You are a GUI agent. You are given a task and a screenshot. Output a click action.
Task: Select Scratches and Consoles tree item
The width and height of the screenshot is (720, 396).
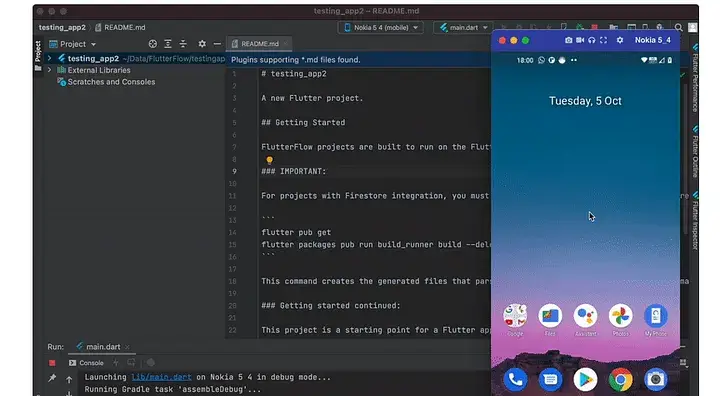[x=106, y=82]
